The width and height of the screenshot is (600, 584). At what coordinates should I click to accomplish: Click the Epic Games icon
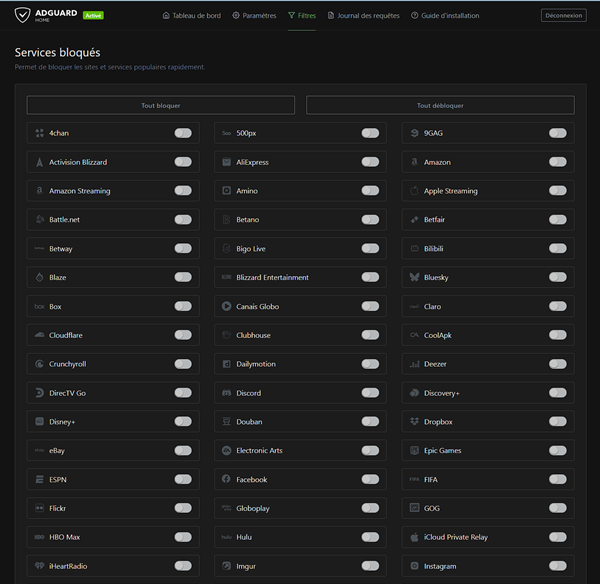click(414, 450)
